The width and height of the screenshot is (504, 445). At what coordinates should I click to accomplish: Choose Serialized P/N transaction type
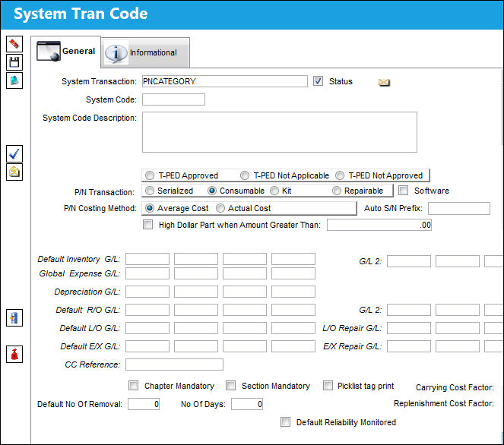(x=150, y=191)
